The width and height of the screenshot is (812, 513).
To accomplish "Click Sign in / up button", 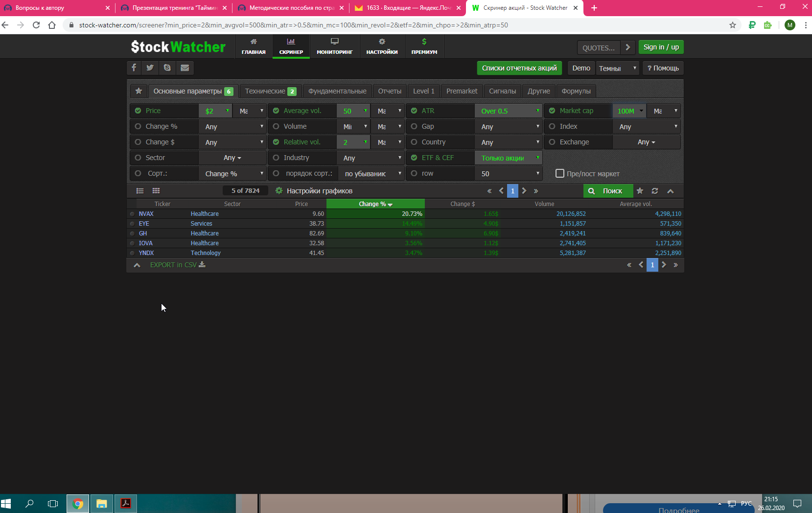I will pyautogui.click(x=661, y=47).
